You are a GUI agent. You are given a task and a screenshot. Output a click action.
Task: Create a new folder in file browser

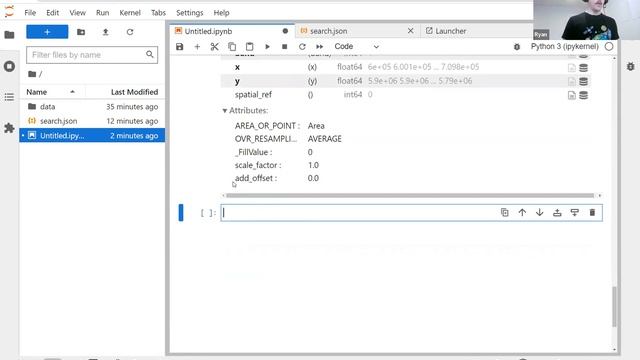pyautogui.click(x=81, y=32)
